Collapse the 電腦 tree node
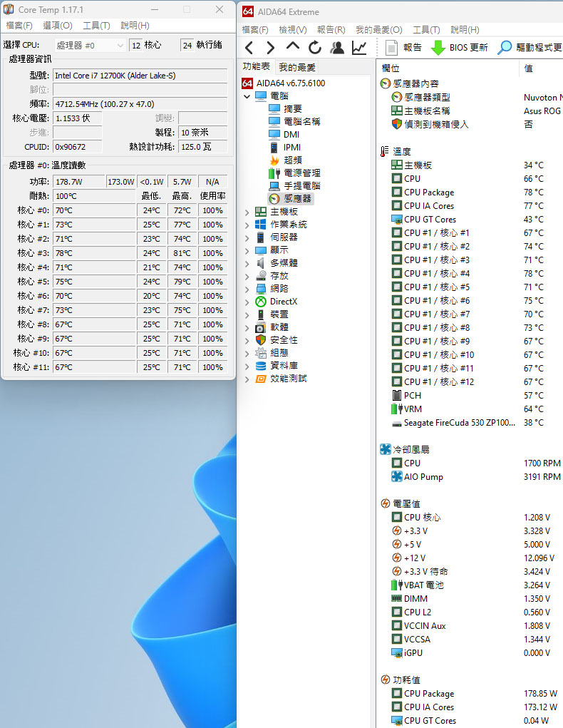This screenshot has width=563, height=728. [x=247, y=96]
